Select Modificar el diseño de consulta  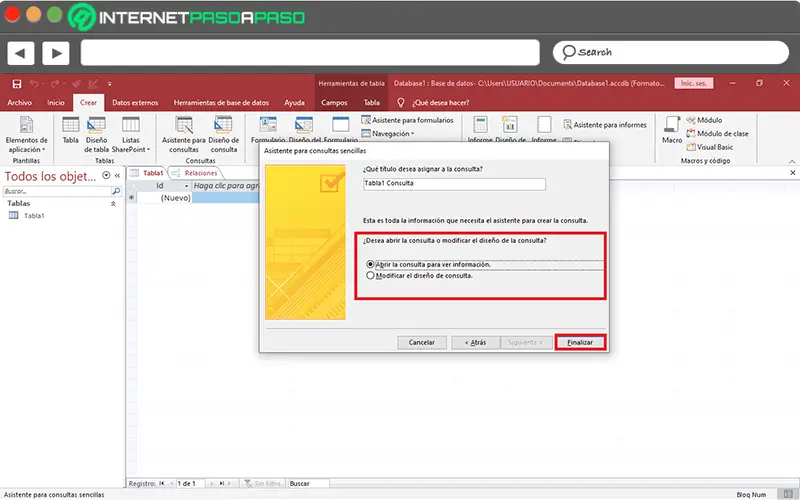370,276
